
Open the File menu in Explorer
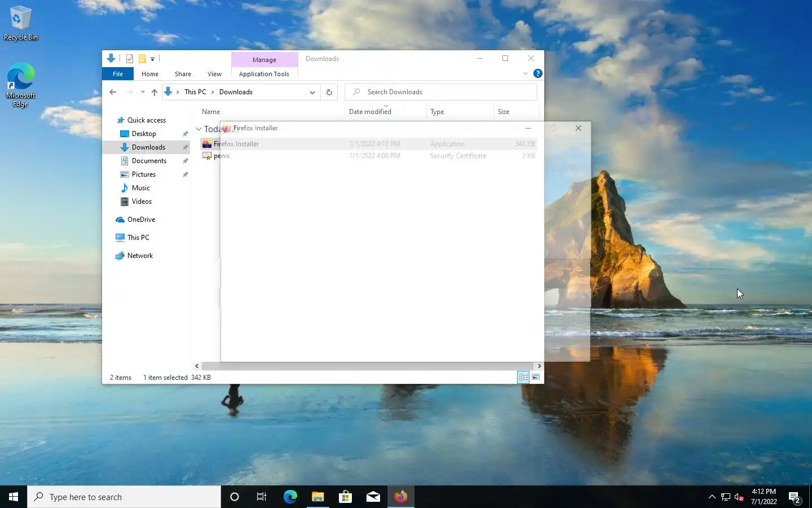pyautogui.click(x=118, y=74)
